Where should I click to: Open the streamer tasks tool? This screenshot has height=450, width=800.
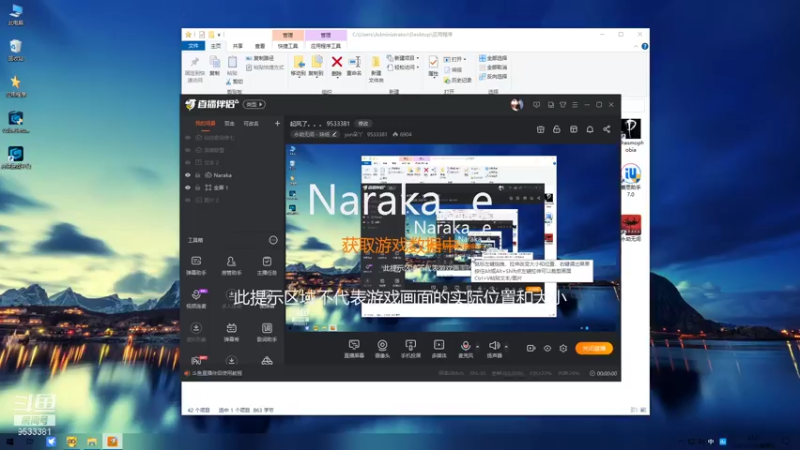coord(267,266)
